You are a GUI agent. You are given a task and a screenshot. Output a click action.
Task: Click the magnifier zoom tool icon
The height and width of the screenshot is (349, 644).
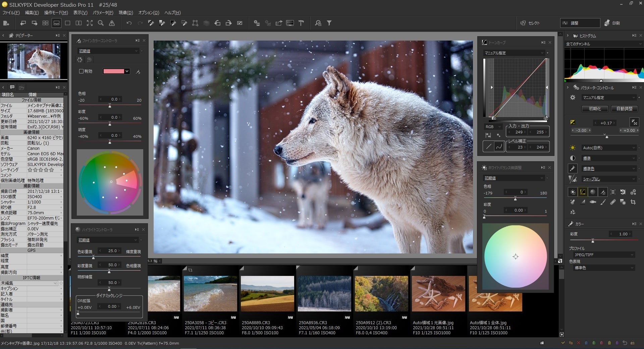101,23
